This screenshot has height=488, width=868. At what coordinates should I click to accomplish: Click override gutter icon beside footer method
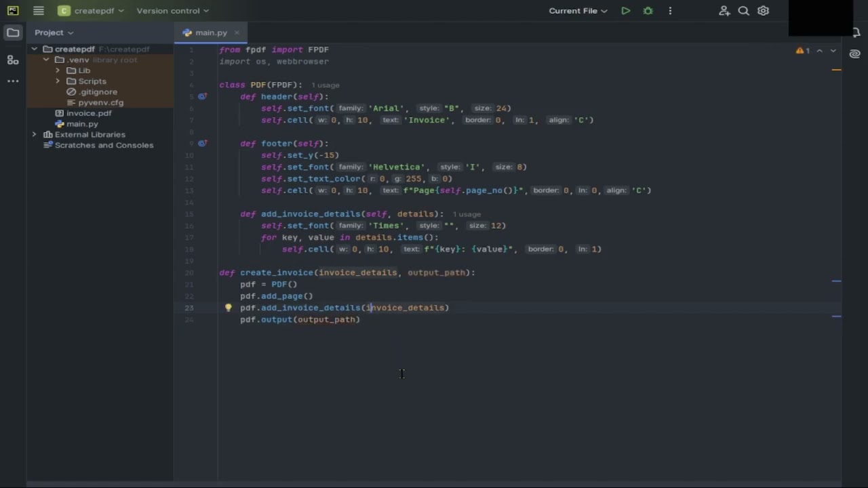point(202,143)
